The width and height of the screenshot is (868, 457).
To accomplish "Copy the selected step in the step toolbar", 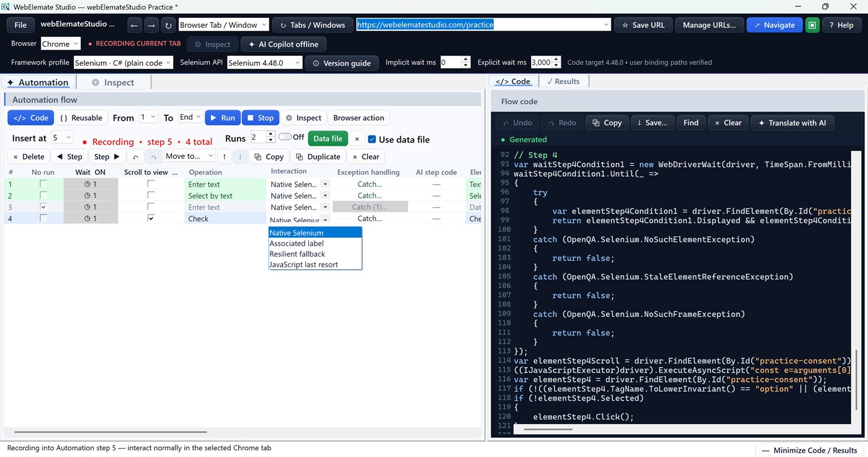I will [269, 156].
